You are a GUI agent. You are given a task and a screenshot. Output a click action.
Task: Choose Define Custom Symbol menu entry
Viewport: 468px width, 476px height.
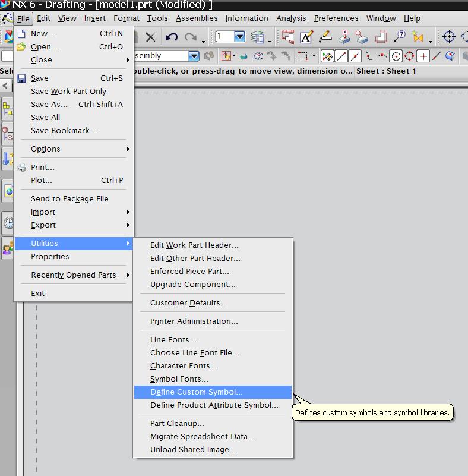coord(213,392)
